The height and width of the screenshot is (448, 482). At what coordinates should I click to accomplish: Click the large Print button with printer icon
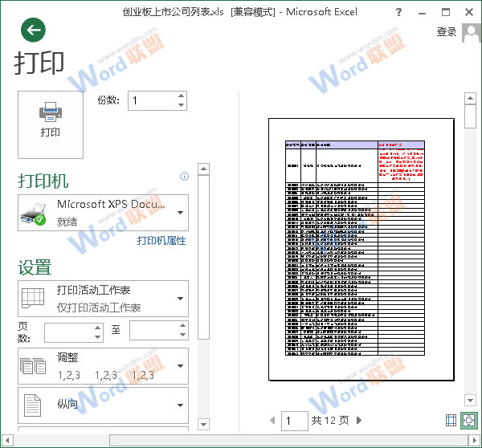(x=51, y=124)
